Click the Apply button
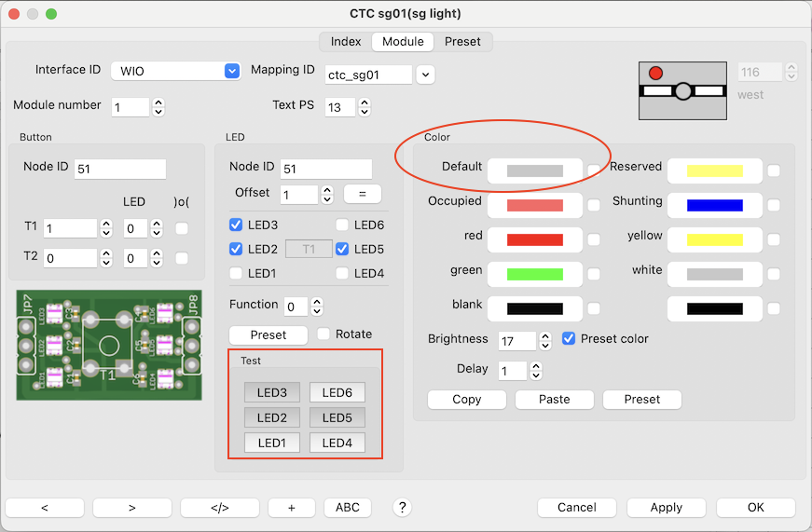The image size is (812, 532). tap(666, 508)
